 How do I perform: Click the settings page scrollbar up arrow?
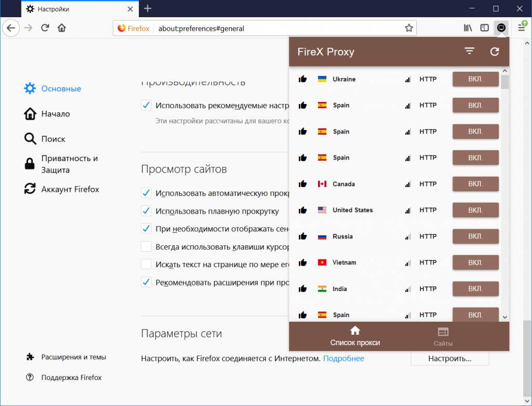[x=527, y=43]
